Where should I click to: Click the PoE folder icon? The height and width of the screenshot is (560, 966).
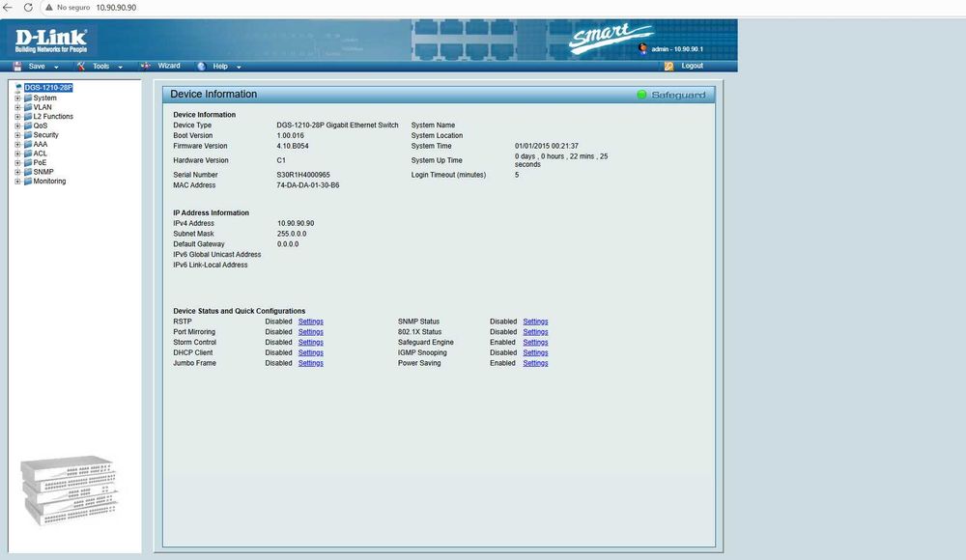28,162
